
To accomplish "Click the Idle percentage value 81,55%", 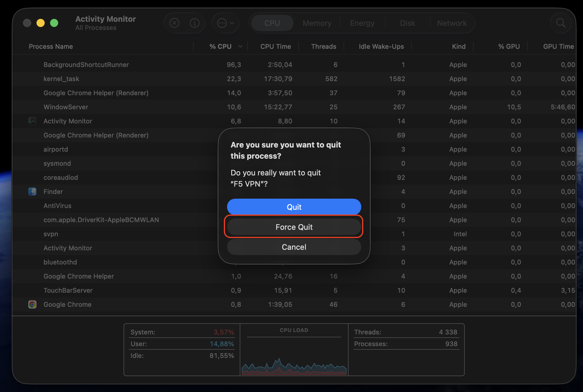I will coord(222,356).
